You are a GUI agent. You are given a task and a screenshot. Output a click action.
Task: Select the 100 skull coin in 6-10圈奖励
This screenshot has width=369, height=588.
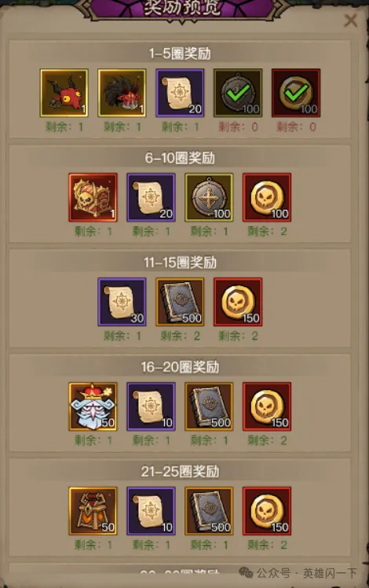(x=267, y=197)
